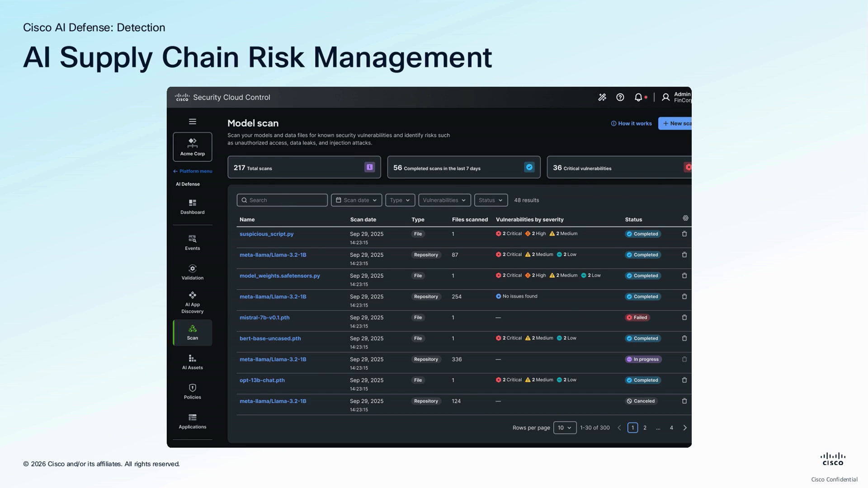Click the magic wand AI assistant icon
The image size is (868, 488).
click(602, 97)
